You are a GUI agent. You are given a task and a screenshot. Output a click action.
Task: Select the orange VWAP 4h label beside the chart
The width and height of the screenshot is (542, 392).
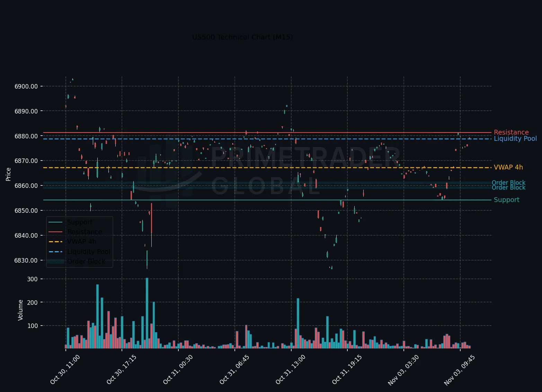tap(508, 167)
